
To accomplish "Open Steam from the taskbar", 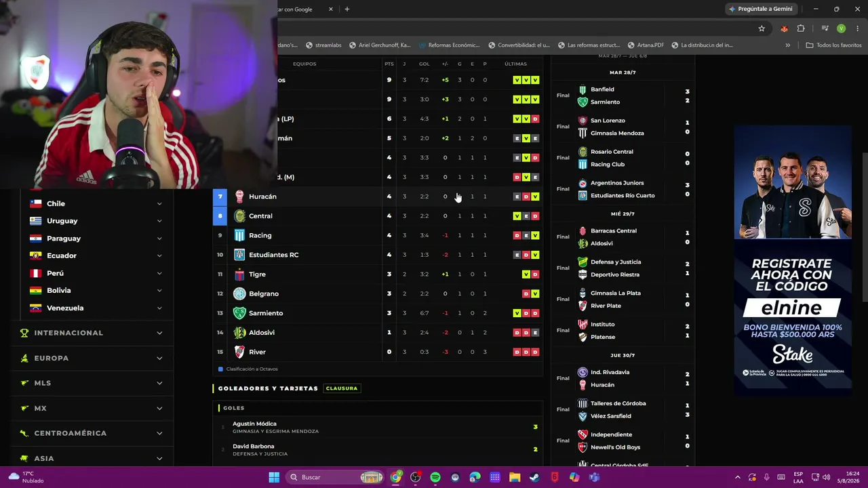I will click(x=534, y=477).
